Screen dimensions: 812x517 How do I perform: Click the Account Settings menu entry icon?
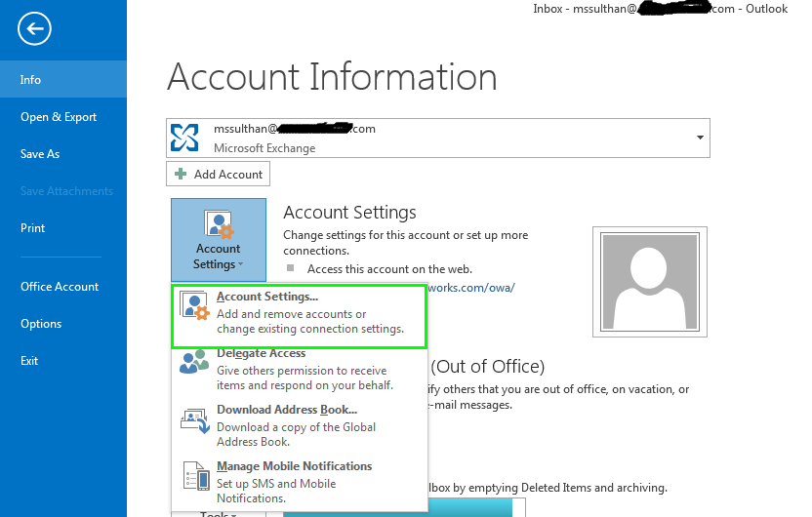point(195,305)
